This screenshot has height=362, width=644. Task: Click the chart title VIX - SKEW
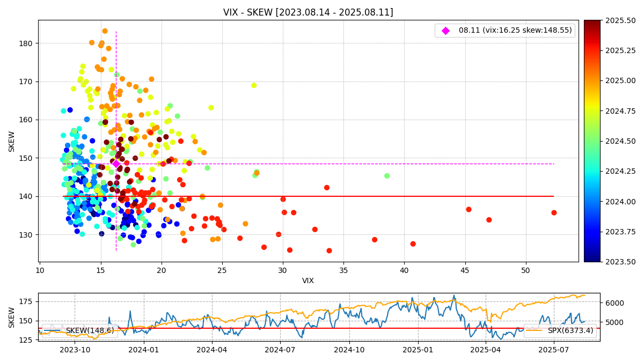click(x=308, y=12)
